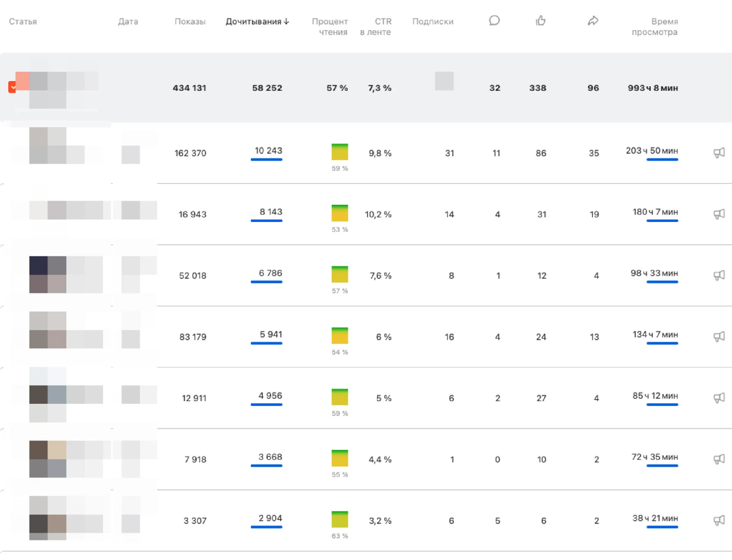
Task: Click the 53 % reading percent color bar
Action: [340, 213]
